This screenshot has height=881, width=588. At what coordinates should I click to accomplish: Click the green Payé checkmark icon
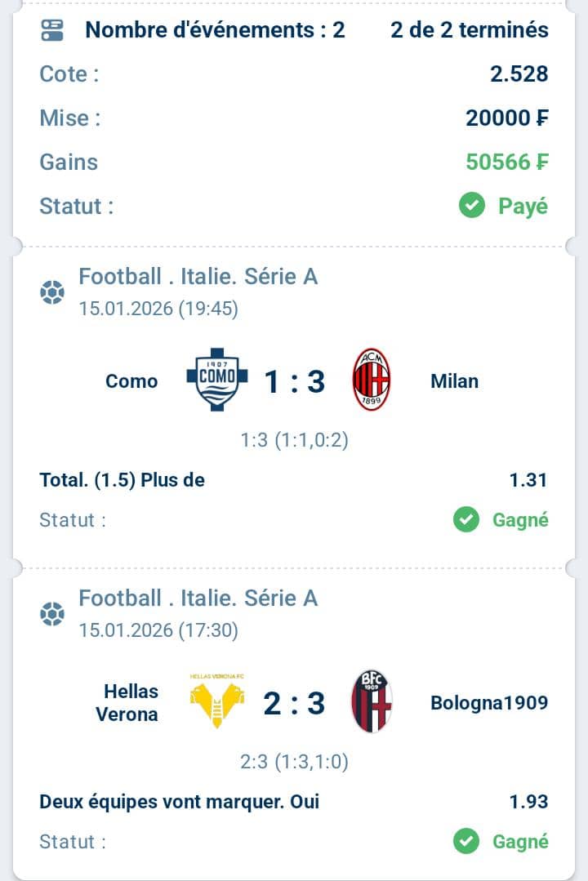pyautogui.click(x=472, y=206)
